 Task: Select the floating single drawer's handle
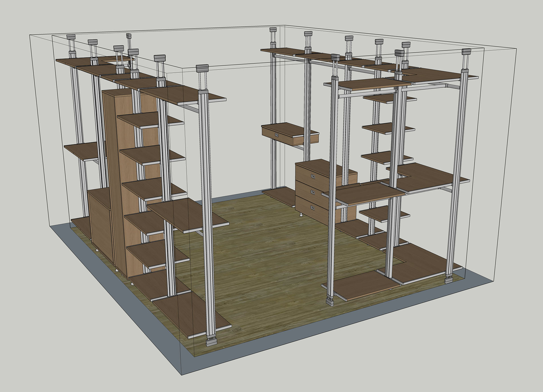[x=277, y=135]
